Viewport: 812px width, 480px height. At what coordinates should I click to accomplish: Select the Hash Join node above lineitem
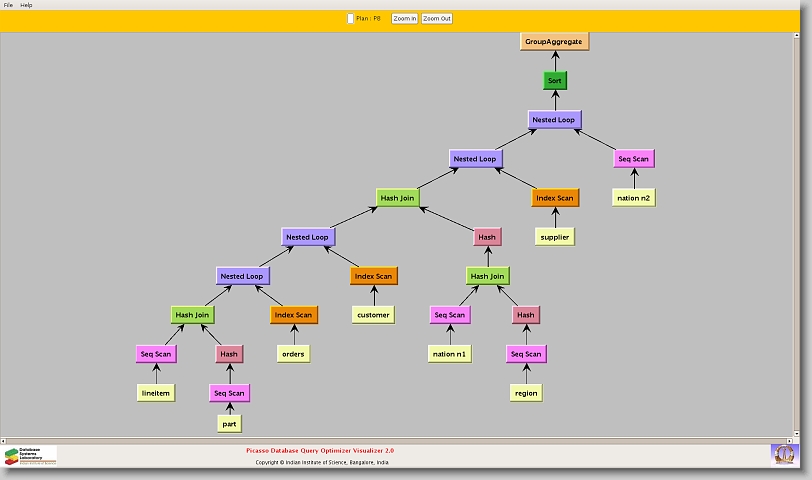coord(192,315)
